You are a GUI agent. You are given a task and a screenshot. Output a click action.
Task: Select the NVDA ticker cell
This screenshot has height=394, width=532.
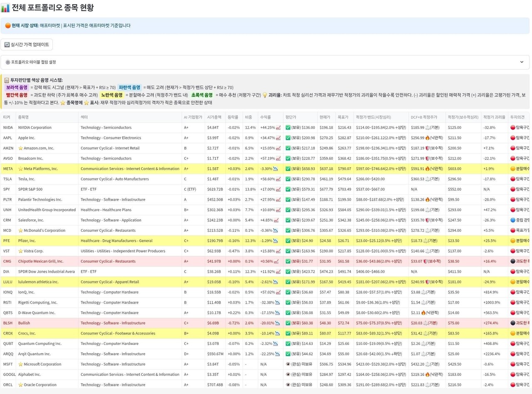click(x=8, y=128)
